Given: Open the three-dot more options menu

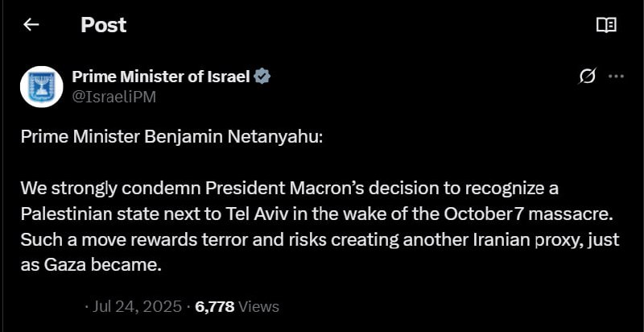Looking at the screenshot, I should point(616,77).
